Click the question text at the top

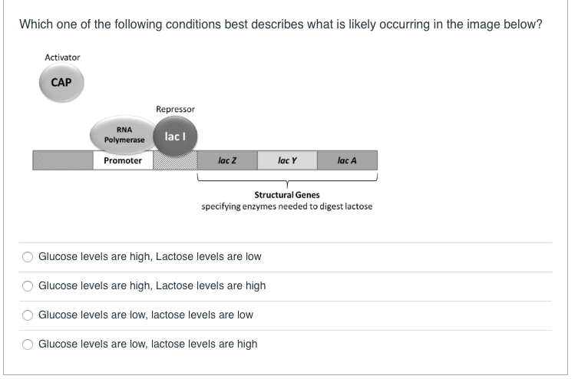[281, 25]
